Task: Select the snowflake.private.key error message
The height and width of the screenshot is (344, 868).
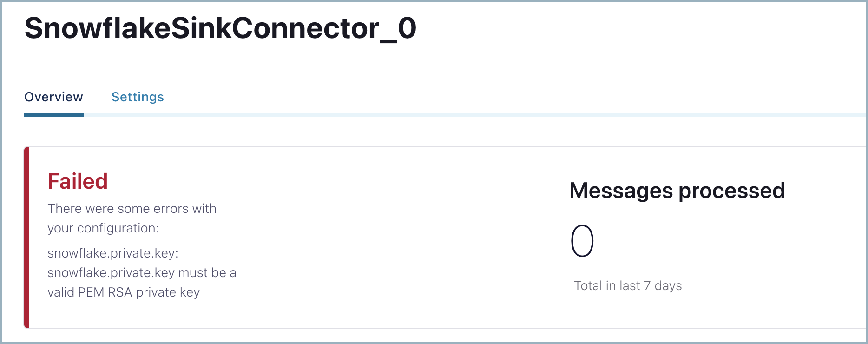Action: [x=142, y=272]
